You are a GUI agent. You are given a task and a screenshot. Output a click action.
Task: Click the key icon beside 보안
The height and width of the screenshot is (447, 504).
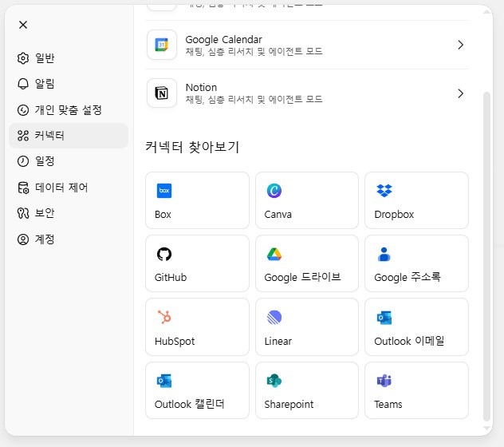23,213
